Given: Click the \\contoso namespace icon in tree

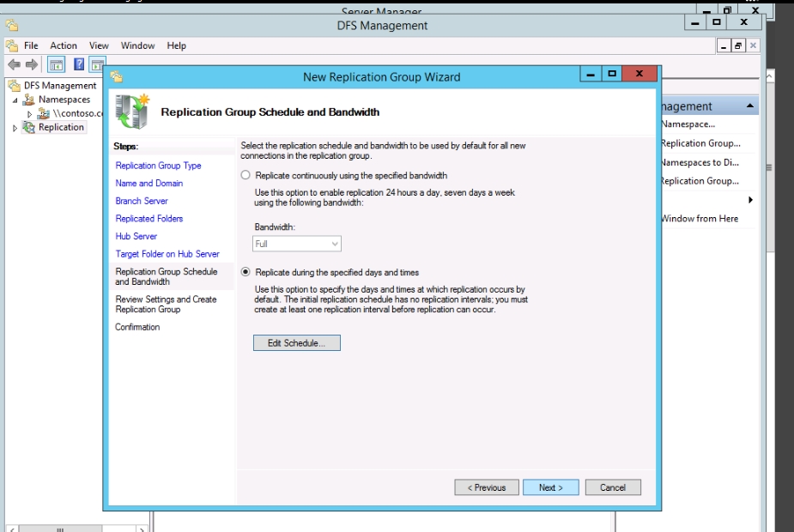Looking at the screenshot, I should click(44, 113).
